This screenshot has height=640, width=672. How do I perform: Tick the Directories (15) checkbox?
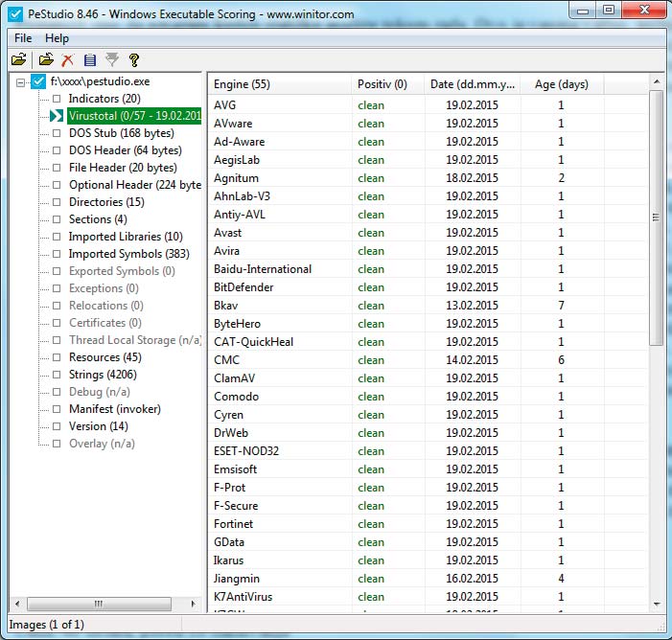(x=57, y=202)
